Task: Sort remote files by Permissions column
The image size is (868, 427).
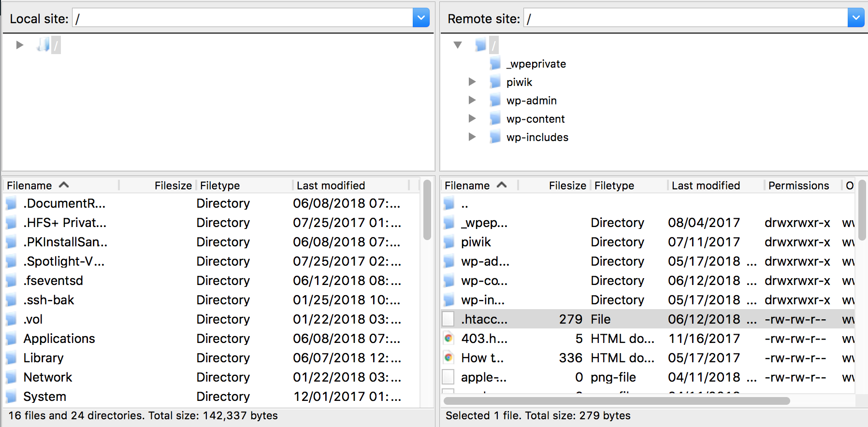Action: pyautogui.click(x=798, y=185)
